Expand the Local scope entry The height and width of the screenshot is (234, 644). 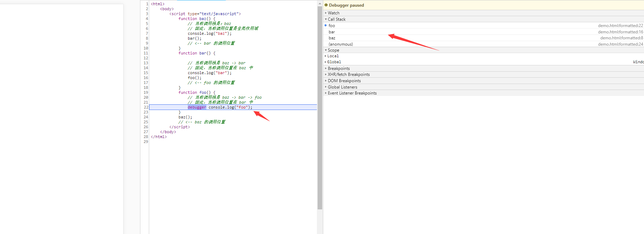(x=333, y=56)
